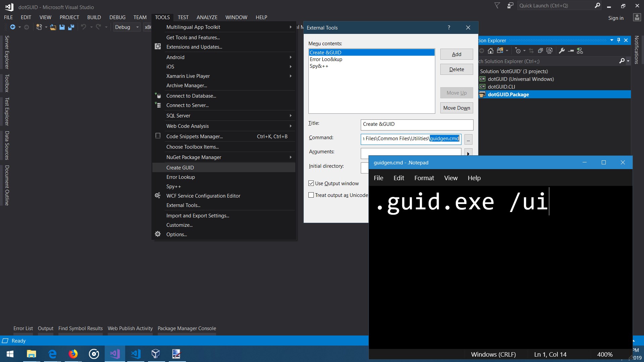Image resolution: width=644 pixels, height=362 pixels.
Task: Open Solution Explorer window options dropdown
Action: click(612, 40)
